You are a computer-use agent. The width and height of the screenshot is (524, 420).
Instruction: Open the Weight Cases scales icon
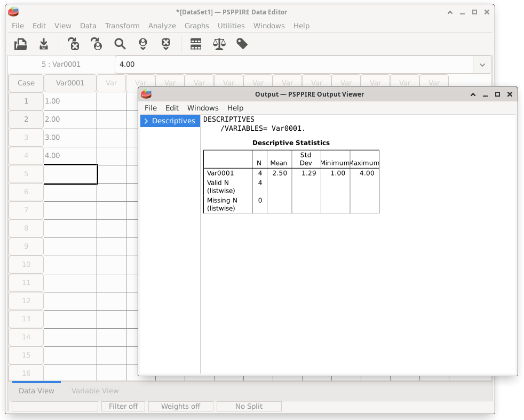219,44
